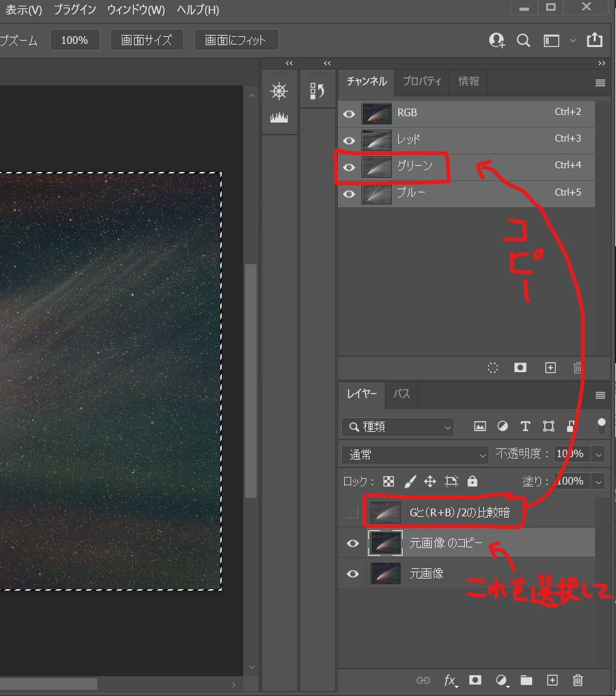Toggle the layer filter on/off switch

(x=601, y=427)
